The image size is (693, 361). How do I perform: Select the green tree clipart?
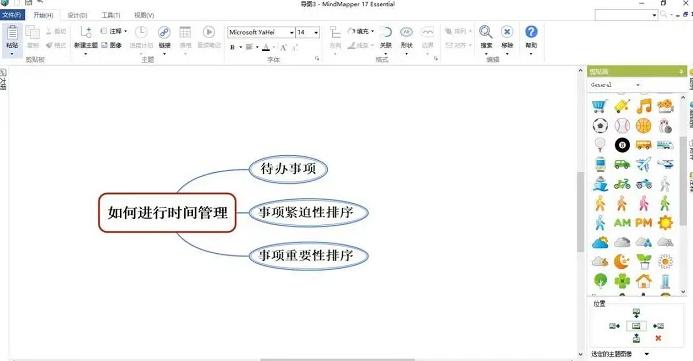[600, 281]
